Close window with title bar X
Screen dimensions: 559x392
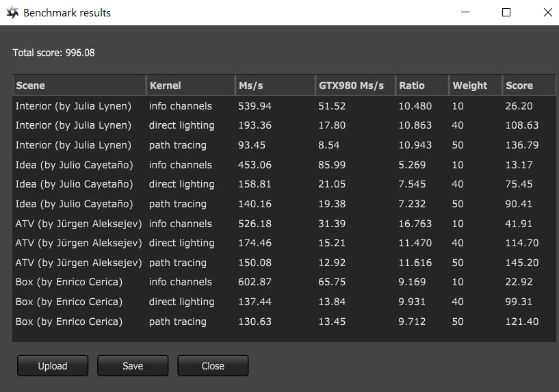[x=548, y=12]
